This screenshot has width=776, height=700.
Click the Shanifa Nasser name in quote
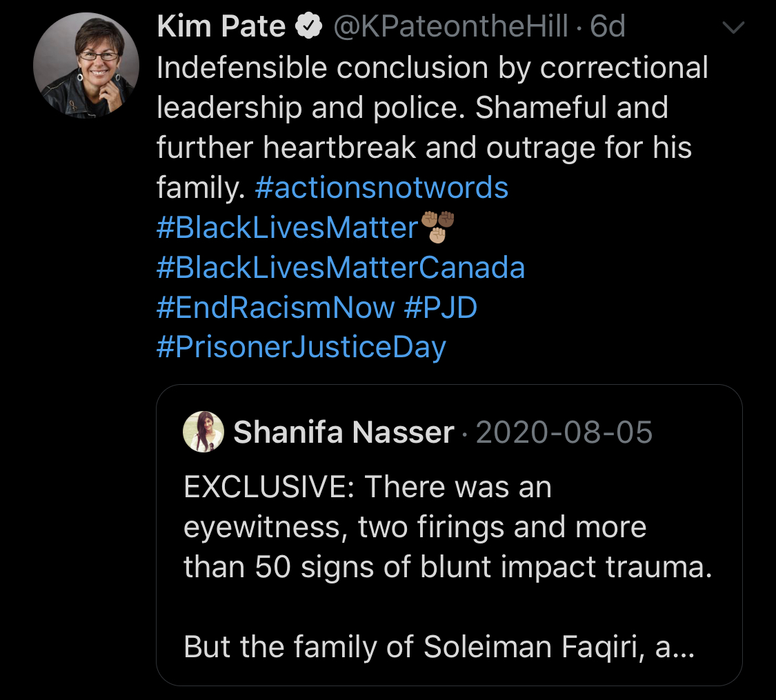[x=344, y=432]
